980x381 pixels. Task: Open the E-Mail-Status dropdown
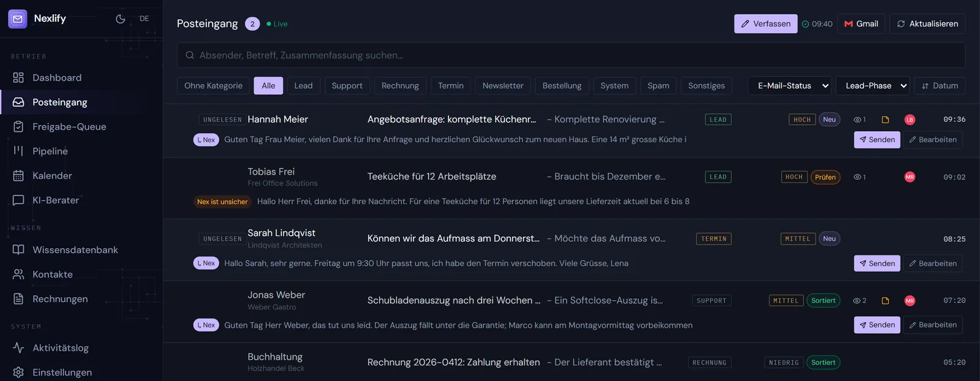click(790, 86)
